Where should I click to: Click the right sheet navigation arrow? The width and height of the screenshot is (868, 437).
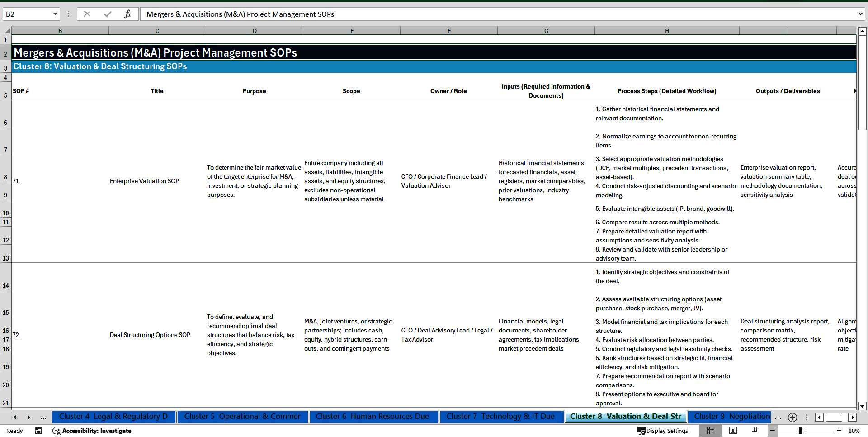(x=29, y=417)
